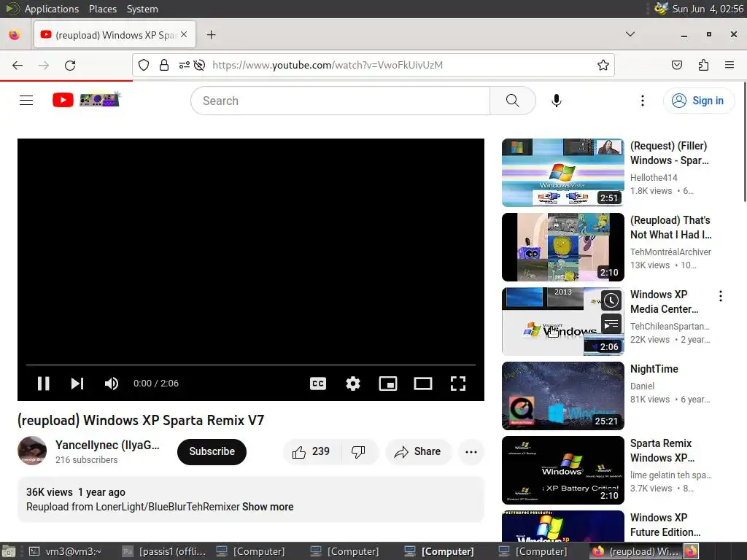Screen dimensions: 747x560
Task: Toggle closed captions in player
Action: click(x=318, y=384)
